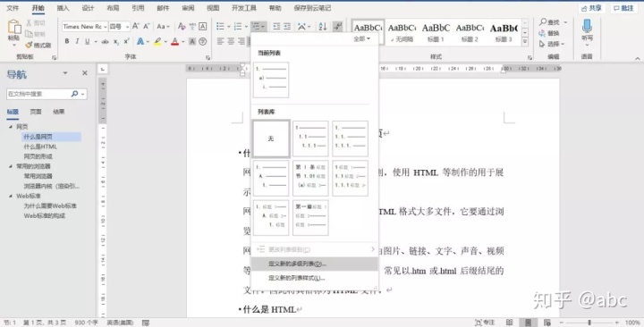
Task: Click the Decrease Font Size icon
Action: 146,26
